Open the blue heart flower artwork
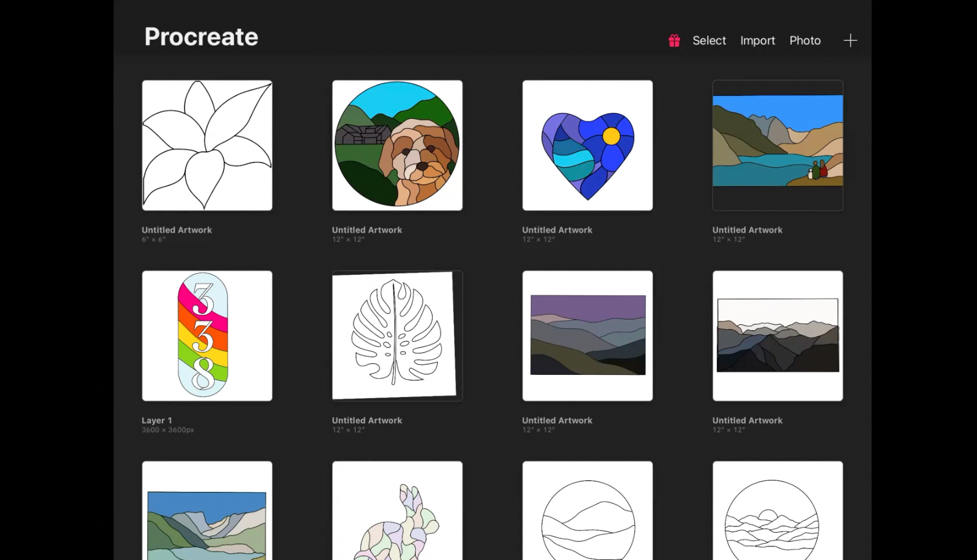The image size is (977, 560). coord(587,146)
